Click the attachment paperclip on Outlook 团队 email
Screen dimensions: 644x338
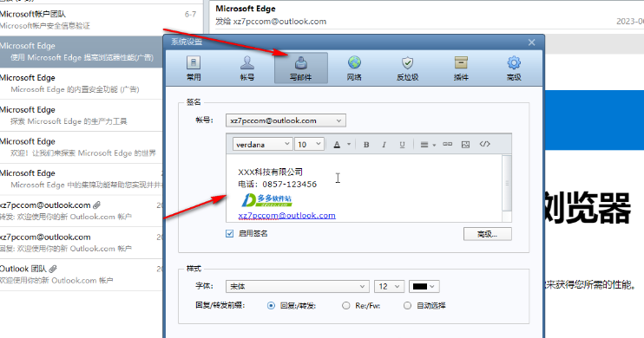(53, 269)
